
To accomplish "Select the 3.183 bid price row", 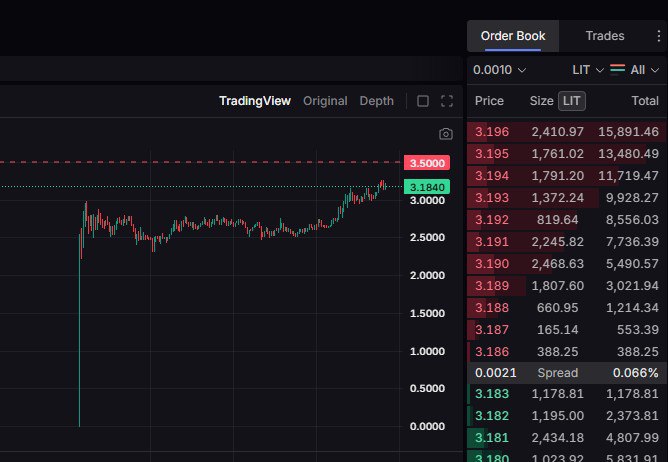I will pyautogui.click(x=567, y=393).
